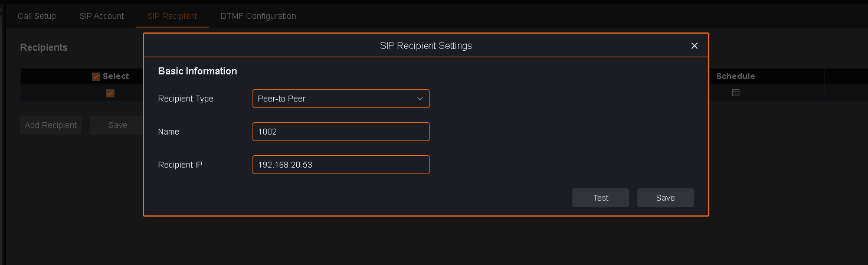Click the Schedule column header

click(x=735, y=76)
